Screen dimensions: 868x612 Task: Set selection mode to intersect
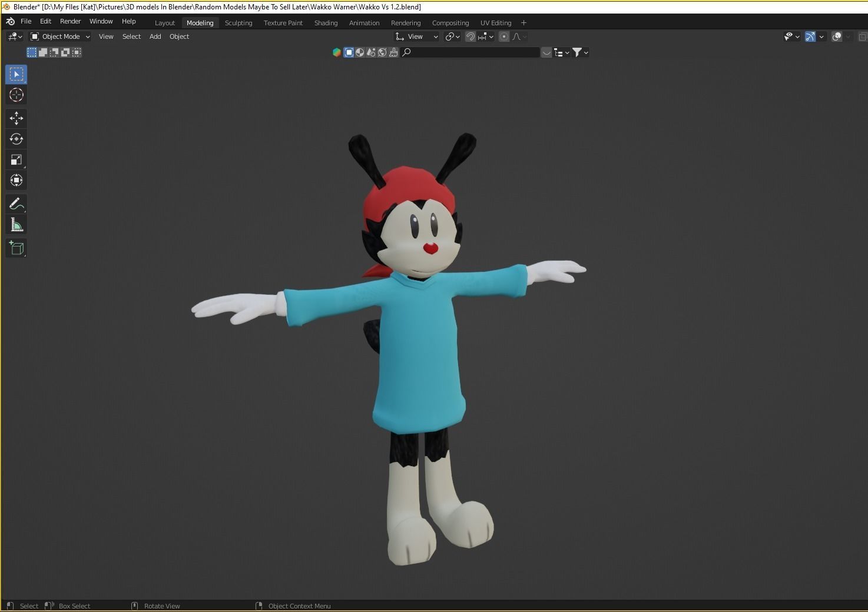pyautogui.click(x=77, y=52)
